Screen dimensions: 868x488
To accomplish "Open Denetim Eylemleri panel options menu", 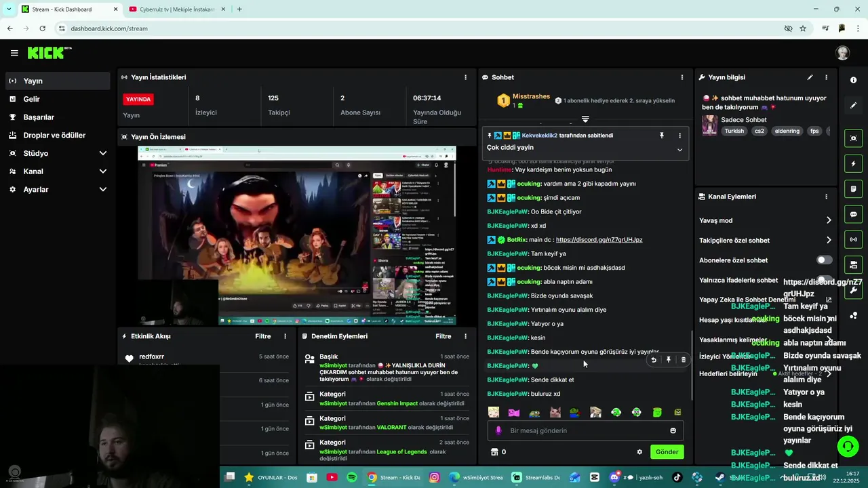I will point(465,336).
